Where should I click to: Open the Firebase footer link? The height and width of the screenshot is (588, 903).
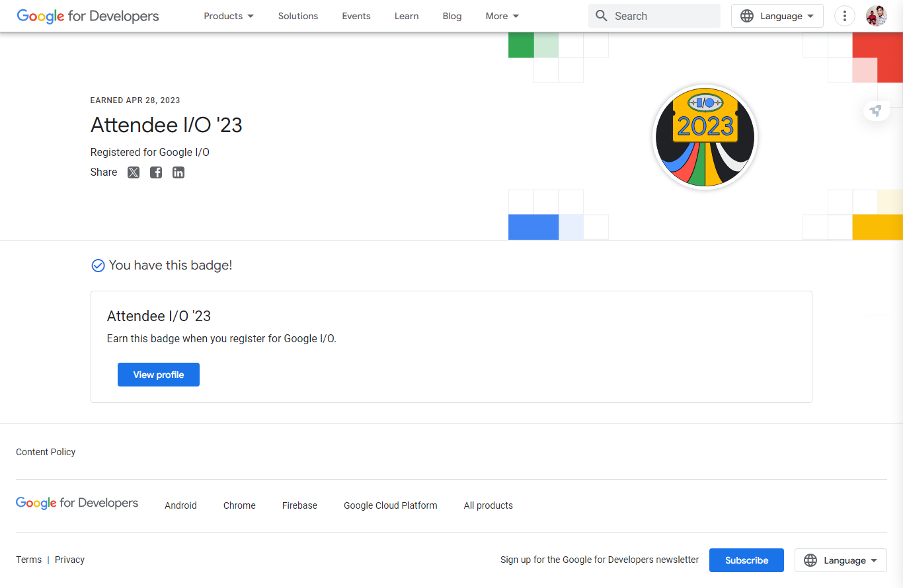click(299, 505)
